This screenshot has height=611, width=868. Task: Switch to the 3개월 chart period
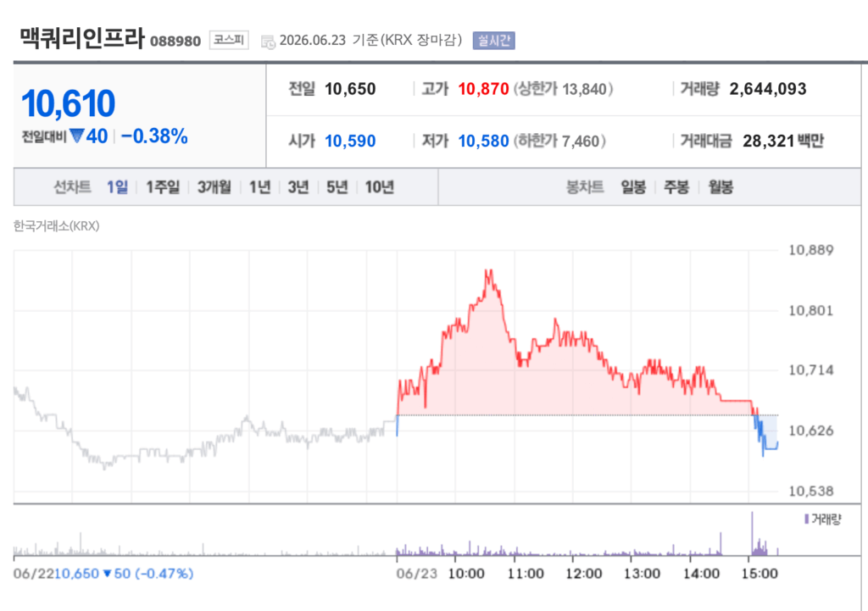point(214,187)
